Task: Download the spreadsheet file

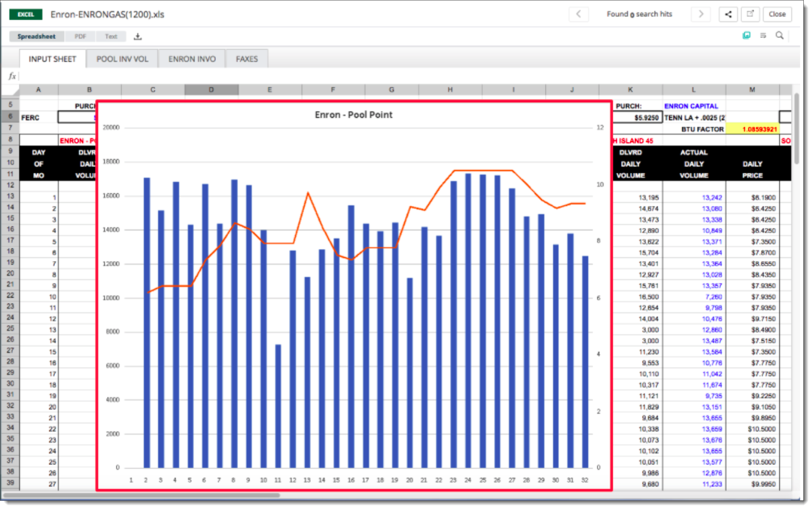Action: point(138,37)
